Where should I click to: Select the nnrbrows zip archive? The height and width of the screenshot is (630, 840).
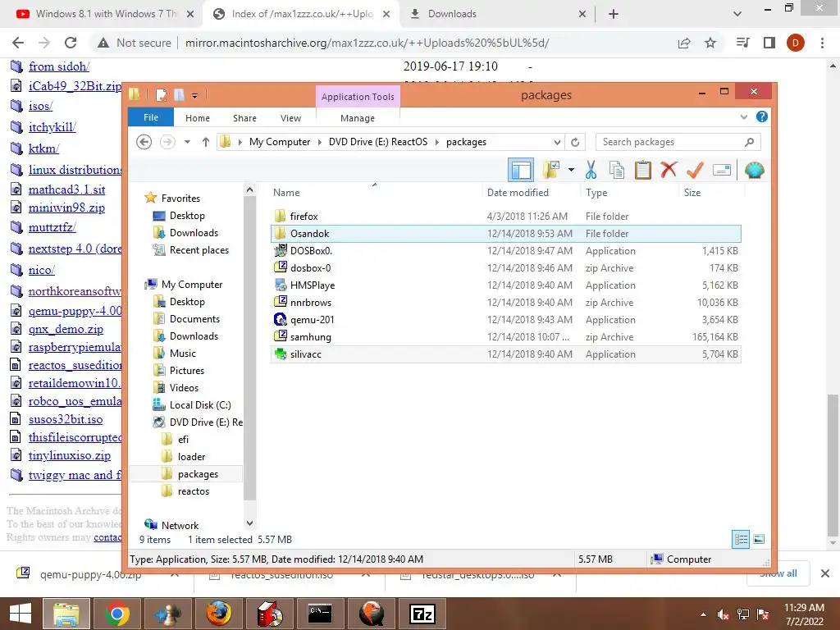(505, 302)
